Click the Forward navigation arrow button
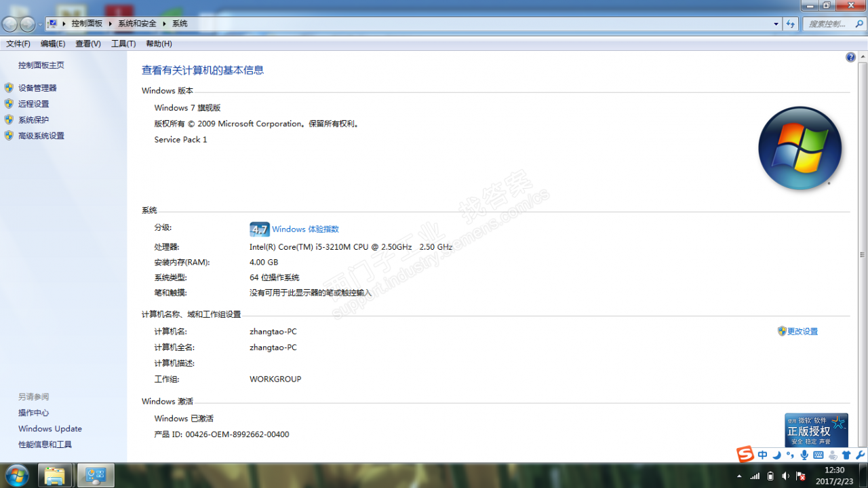 click(x=27, y=24)
